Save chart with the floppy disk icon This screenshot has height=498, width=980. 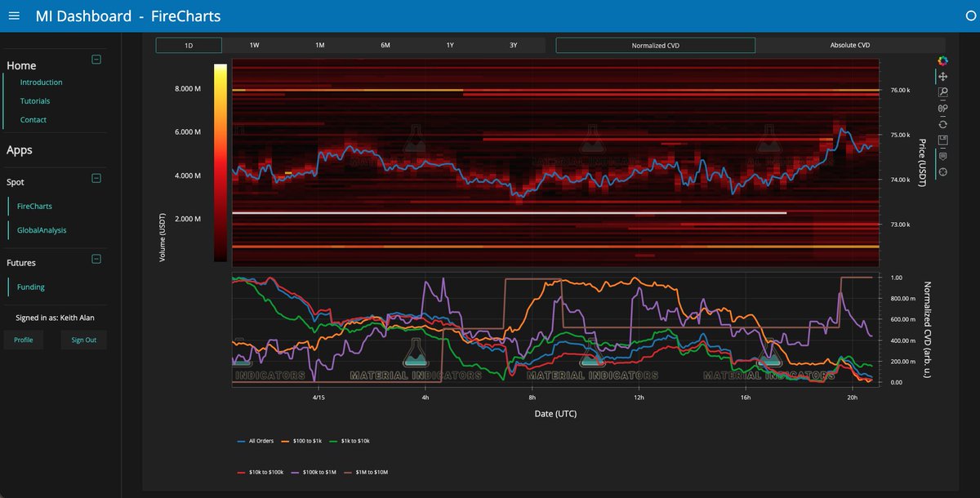[942, 140]
